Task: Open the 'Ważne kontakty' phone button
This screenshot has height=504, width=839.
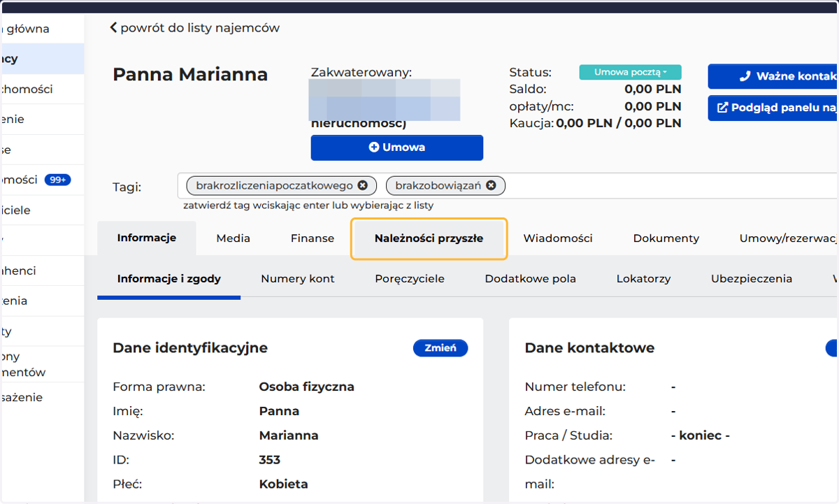Action: coord(773,76)
